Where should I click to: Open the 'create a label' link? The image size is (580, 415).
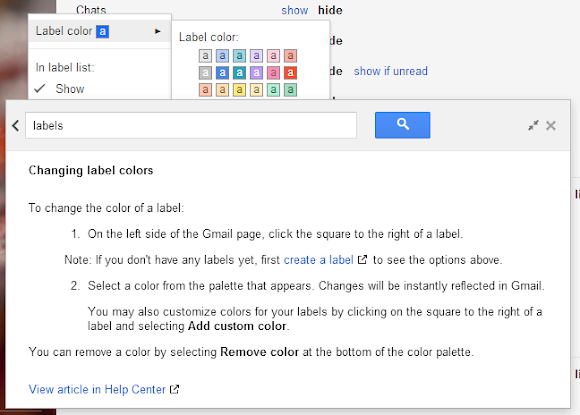tap(318, 260)
